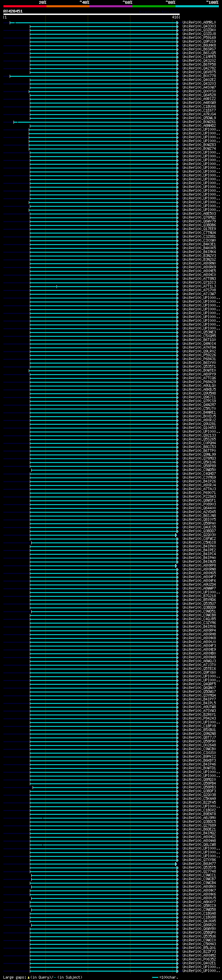Select the UniRef100_A8K4Y7 label

[x=199, y=902]
